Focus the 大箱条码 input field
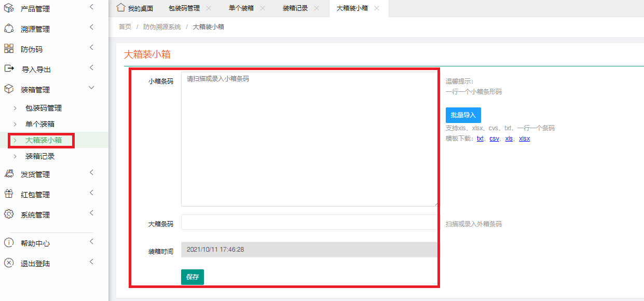Screen dimensions: 644x301 point(309,222)
